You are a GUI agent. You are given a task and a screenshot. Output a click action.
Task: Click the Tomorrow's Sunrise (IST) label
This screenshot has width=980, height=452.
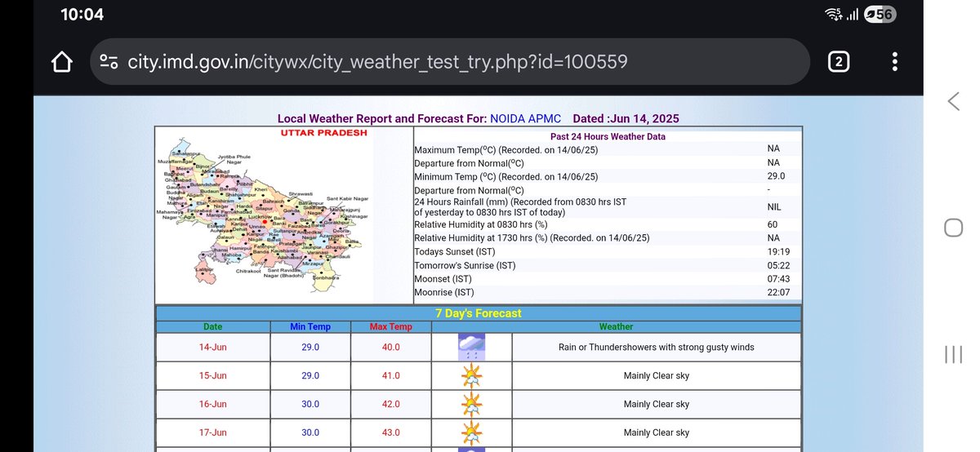465,266
